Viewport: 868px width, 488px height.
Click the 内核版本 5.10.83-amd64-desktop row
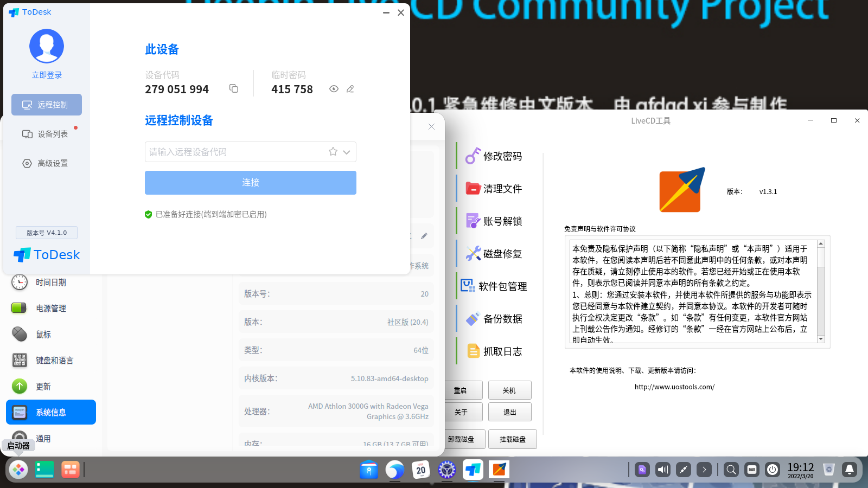click(336, 378)
